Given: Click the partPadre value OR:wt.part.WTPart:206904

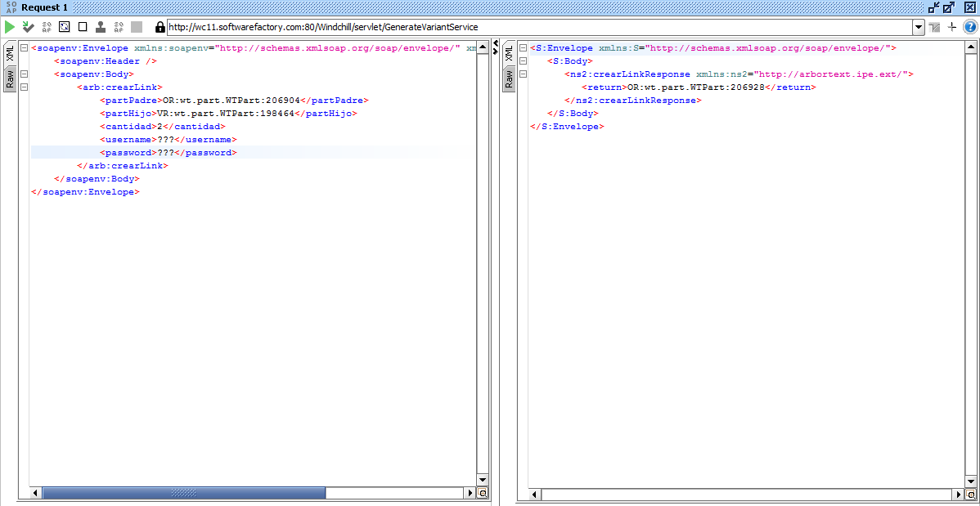Looking at the screenshot, I should [232, 101].
